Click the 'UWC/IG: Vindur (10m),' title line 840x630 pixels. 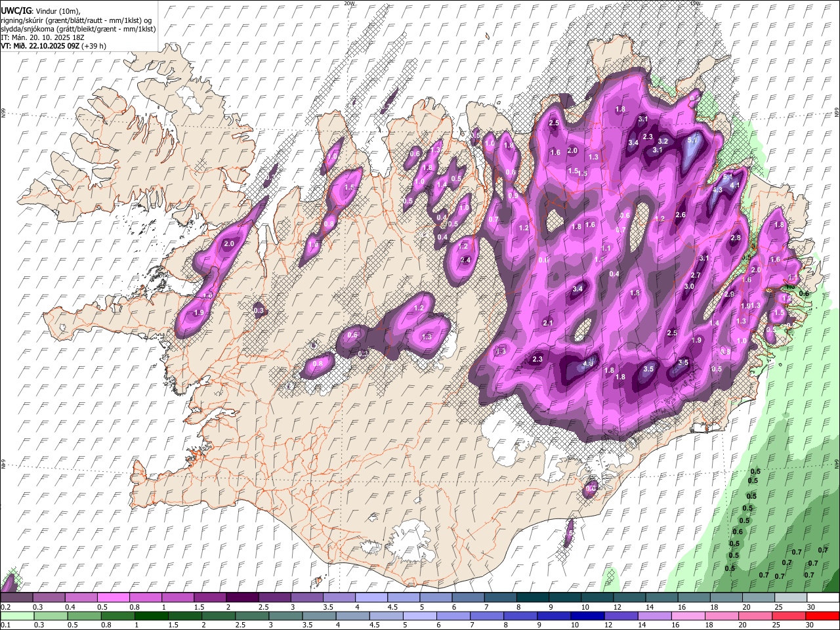[41, 11]
